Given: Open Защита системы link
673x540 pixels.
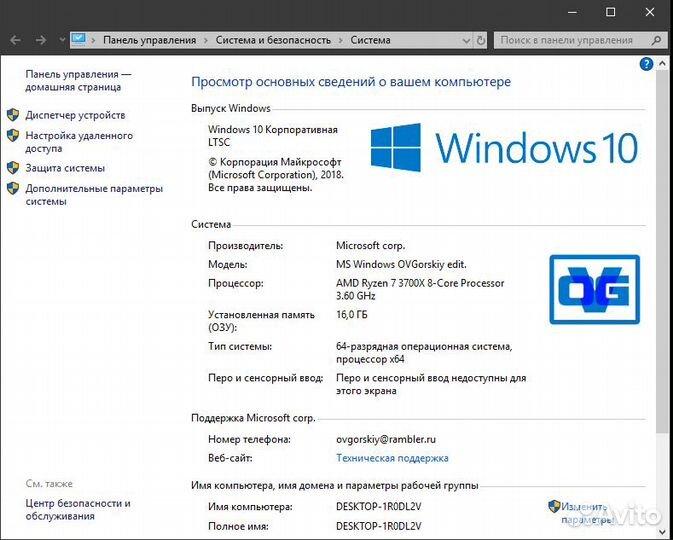Looking at the screenshot, I should (65, 168).
